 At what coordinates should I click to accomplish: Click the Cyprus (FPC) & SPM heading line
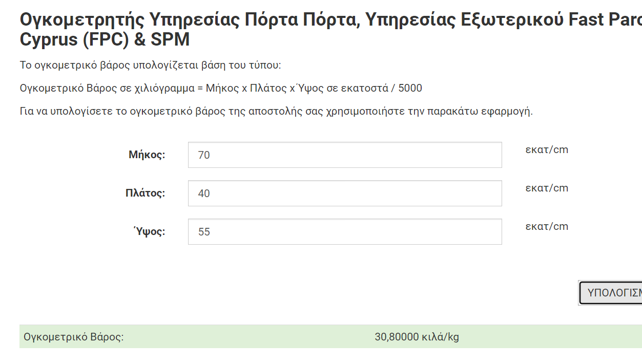[x=105, y=39]
